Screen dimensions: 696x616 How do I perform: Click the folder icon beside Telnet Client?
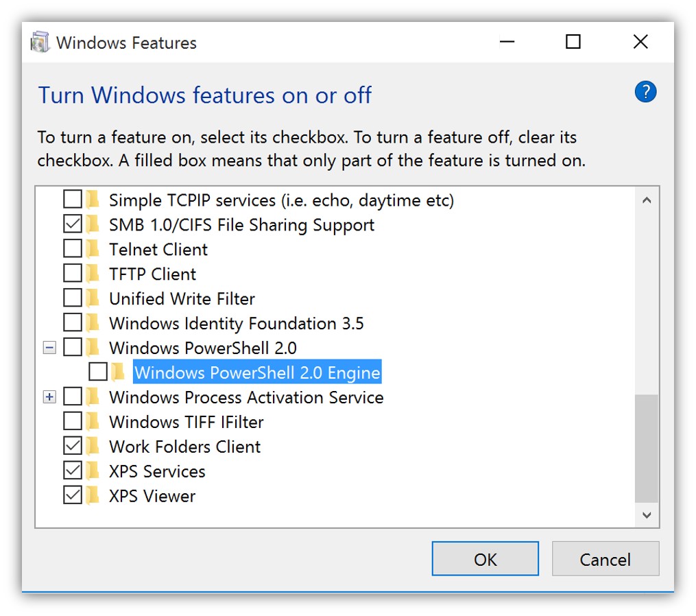[93, 249]
